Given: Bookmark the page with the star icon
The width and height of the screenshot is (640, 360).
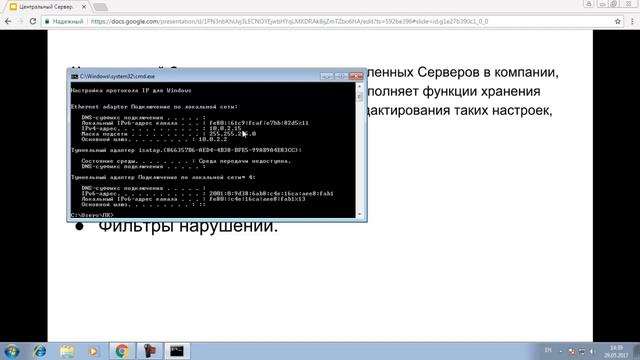Looking at the screenshot, I should tap(618, 21).
